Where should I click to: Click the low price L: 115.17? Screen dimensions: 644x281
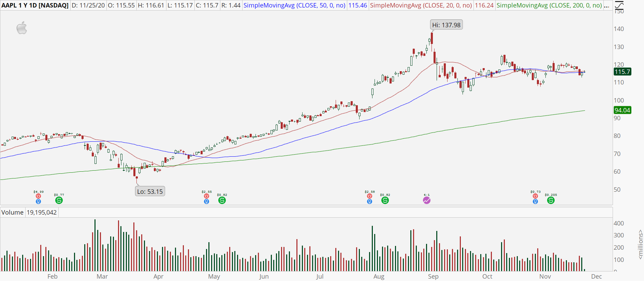point(180,5)
